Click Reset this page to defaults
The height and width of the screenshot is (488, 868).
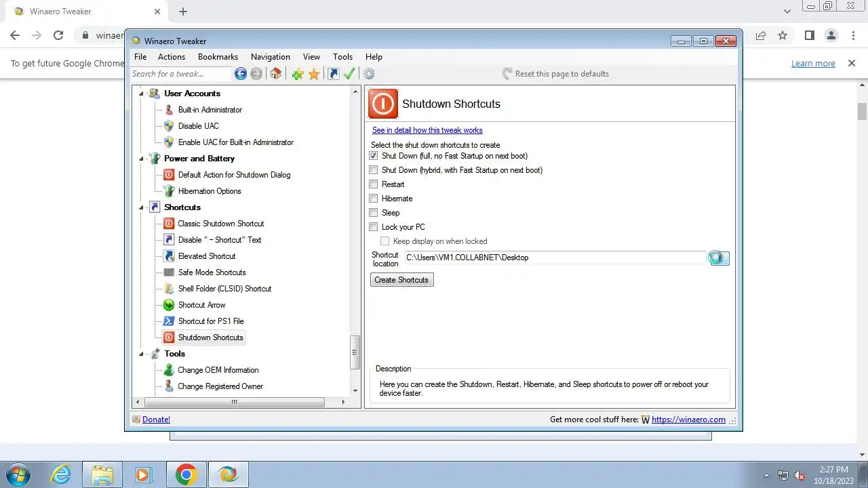point(555,74)
